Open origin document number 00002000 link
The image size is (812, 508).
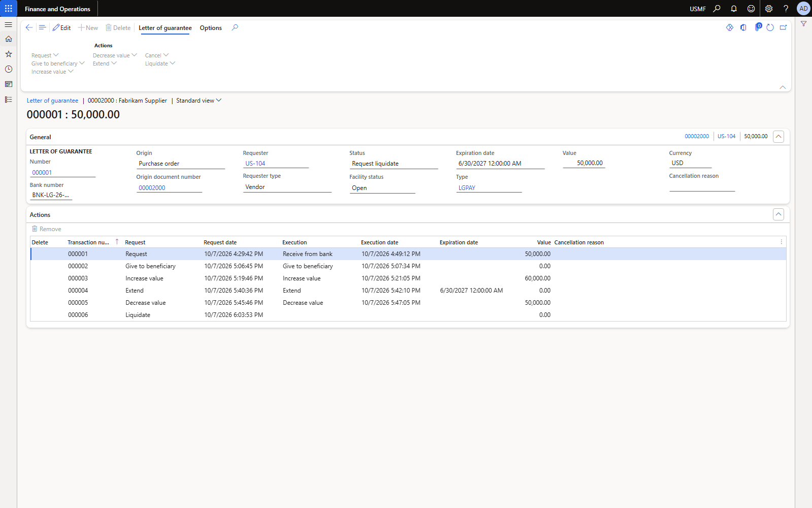(x=152, y=188)
